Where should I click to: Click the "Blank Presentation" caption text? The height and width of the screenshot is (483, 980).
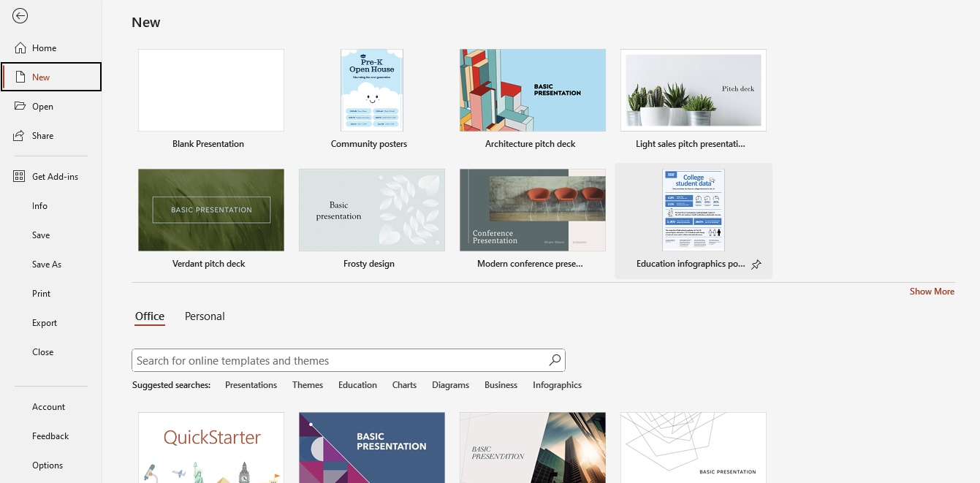[x=208, y=144]
